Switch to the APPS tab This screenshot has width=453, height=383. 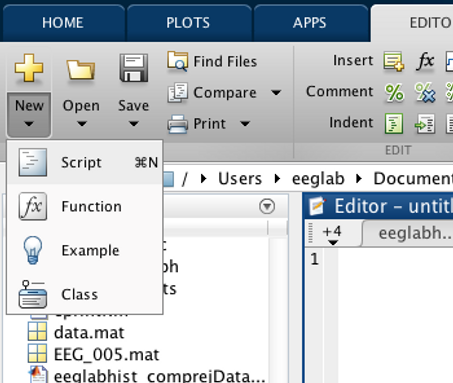pos(310,23)
